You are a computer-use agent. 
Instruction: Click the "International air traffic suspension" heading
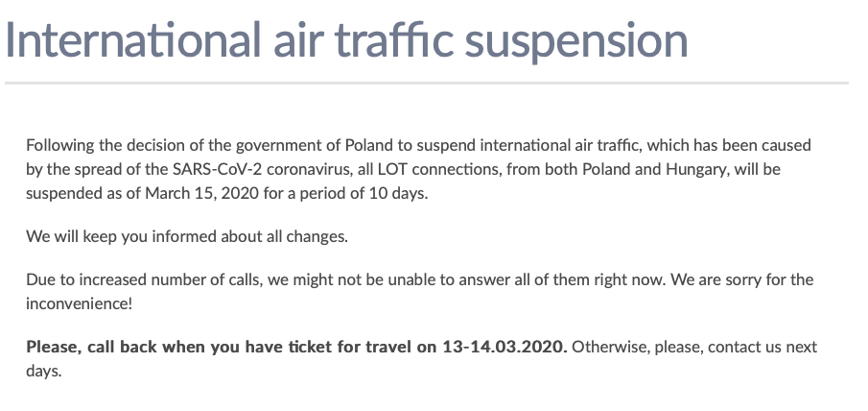346,39
